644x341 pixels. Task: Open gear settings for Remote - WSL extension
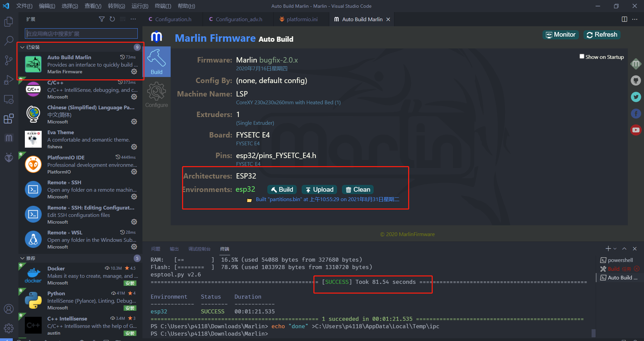[134, 247]
